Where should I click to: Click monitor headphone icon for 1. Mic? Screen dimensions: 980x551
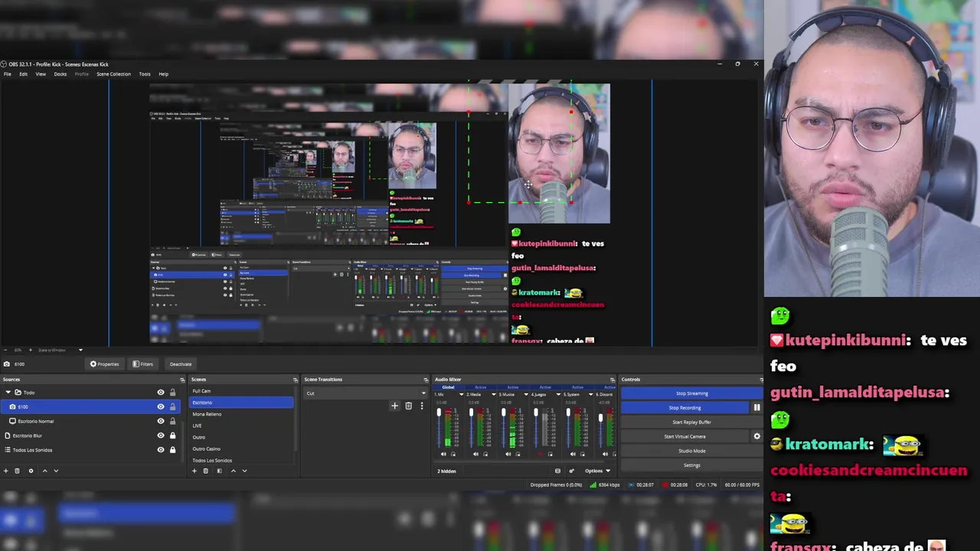[453, 454]
